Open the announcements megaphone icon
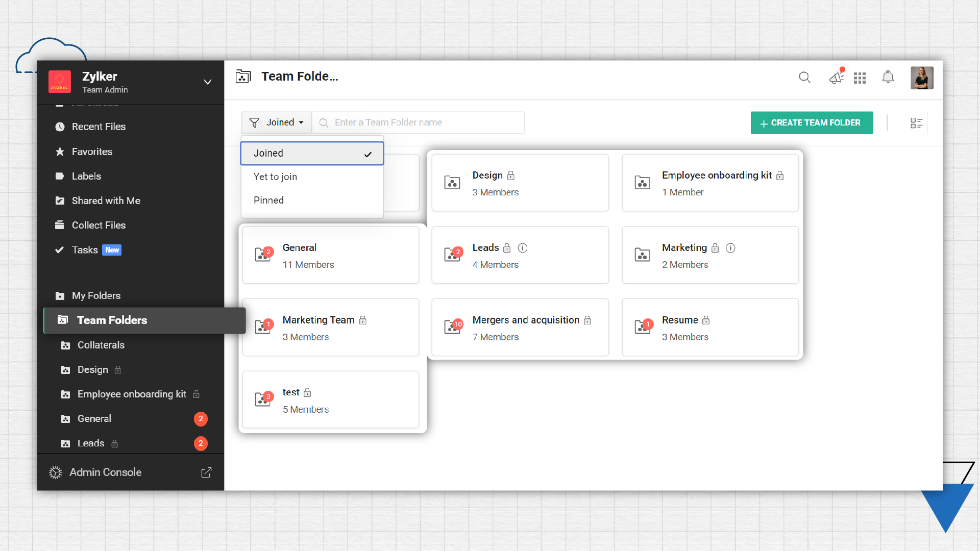The height and width of the screenshot is (551, 980). [x=836, y=78]
